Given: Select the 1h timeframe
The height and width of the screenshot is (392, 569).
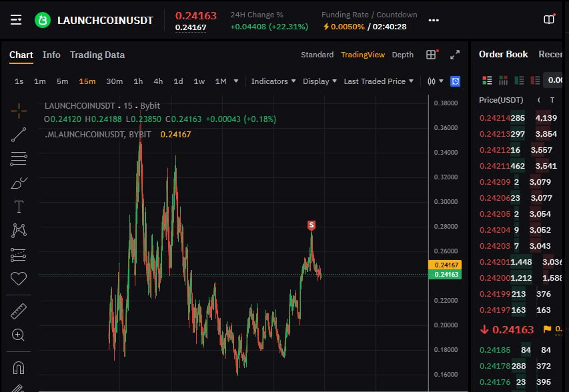Looking at the screenshot, I should click(138, 81).
